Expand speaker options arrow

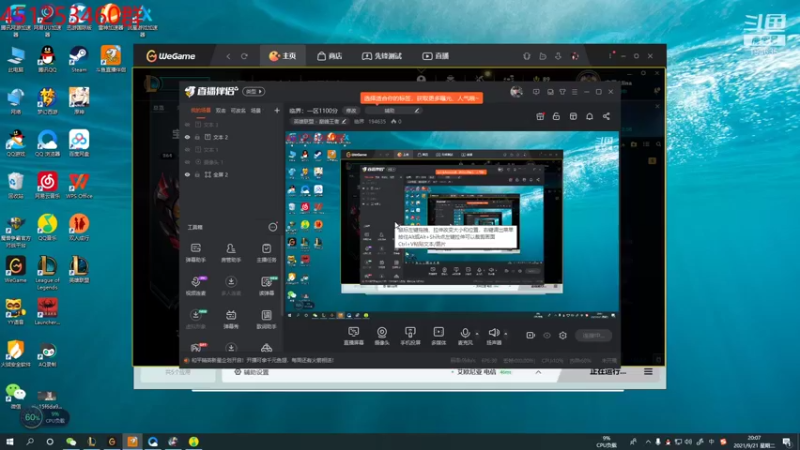click(506, 334)
